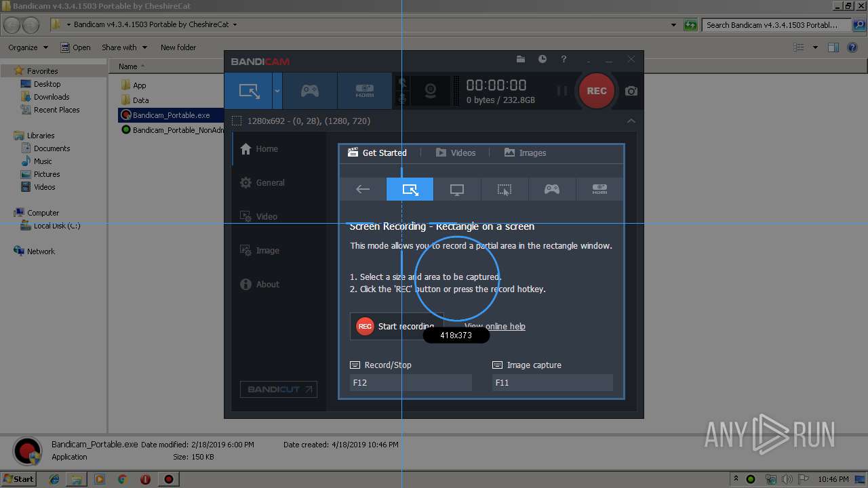Image resolution: width=868 pixels, height=488 pixels.
Task: Open the Explorer help icon
Action: pos(853,47)
